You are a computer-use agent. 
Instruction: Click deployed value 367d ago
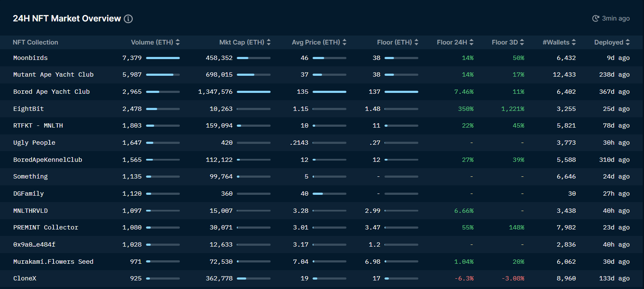pos(614,92)
